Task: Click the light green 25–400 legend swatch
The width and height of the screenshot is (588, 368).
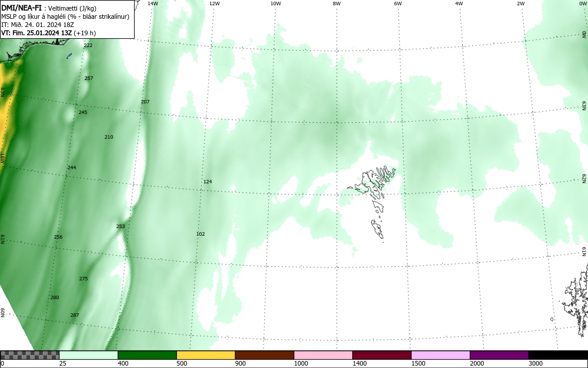Action: point(88,355)
